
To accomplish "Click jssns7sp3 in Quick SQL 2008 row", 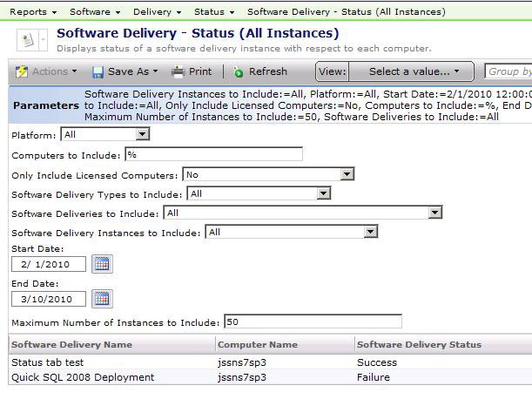I will (242, 377).
